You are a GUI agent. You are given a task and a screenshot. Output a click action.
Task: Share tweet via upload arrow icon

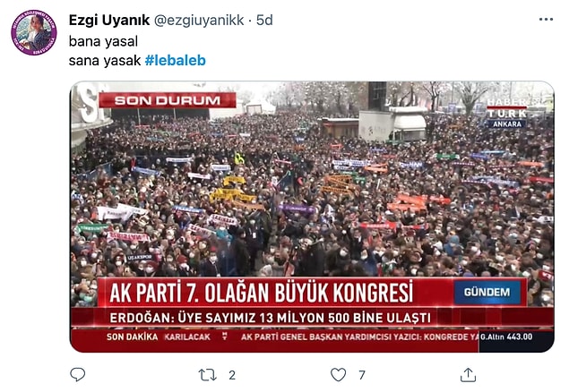click(x=468, y=375)
